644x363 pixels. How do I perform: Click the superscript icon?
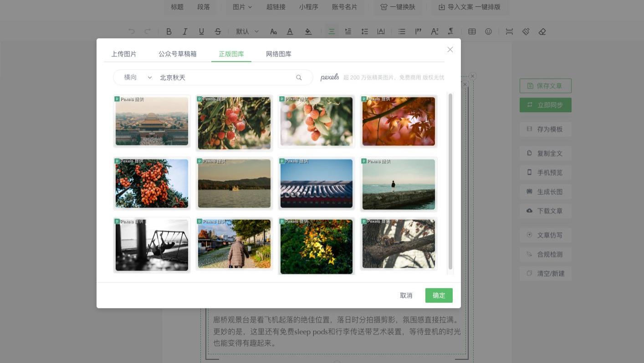434,31
